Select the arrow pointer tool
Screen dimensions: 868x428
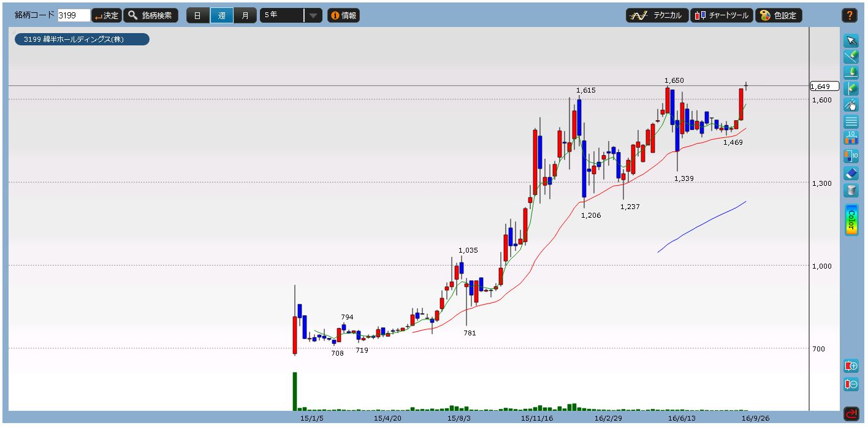tap(851, 41)
